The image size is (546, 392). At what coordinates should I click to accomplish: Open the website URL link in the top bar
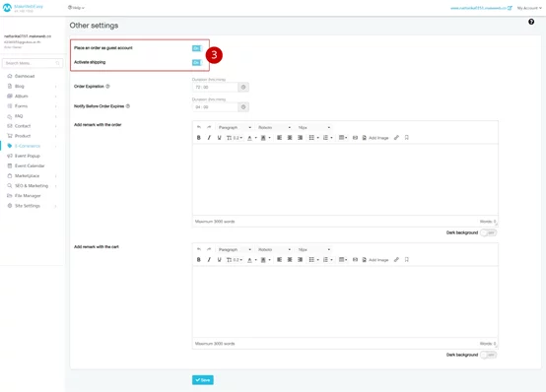pos(481,8)
